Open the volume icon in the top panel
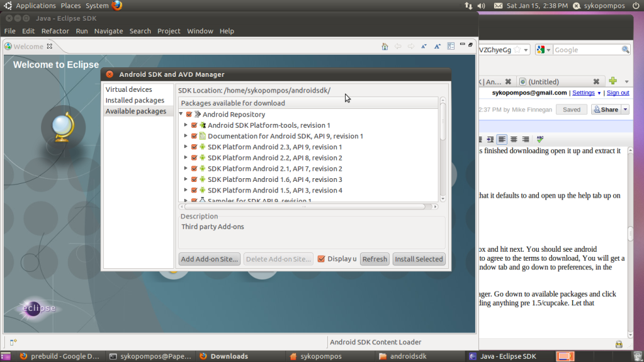 coord(482,6)
